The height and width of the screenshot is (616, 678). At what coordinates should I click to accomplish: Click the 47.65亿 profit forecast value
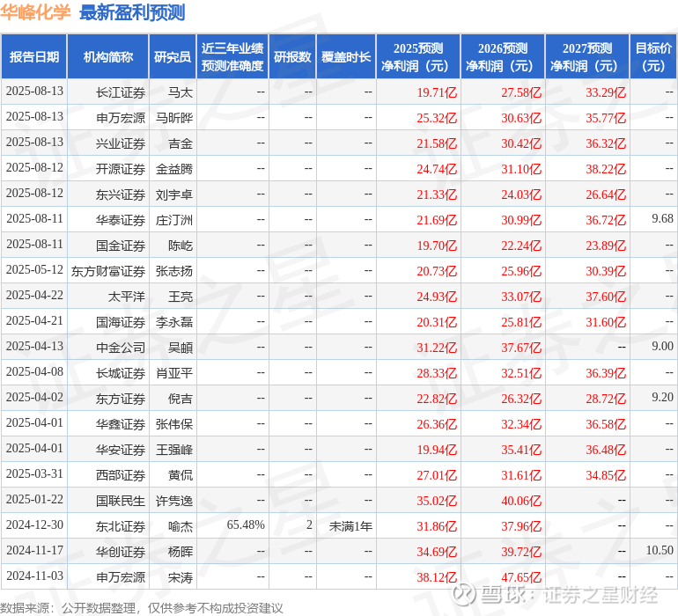point(521,577)
